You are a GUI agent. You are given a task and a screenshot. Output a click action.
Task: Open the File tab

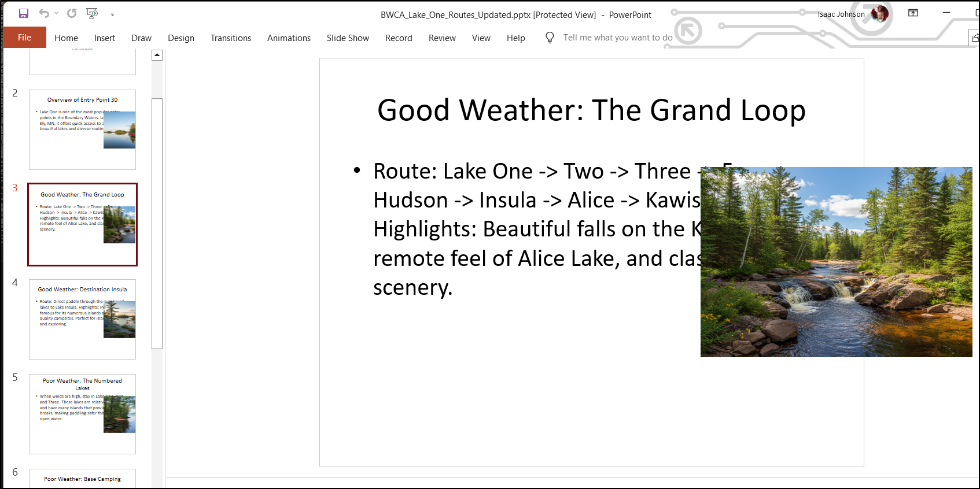pyautogui.click(x=24, y=38)
